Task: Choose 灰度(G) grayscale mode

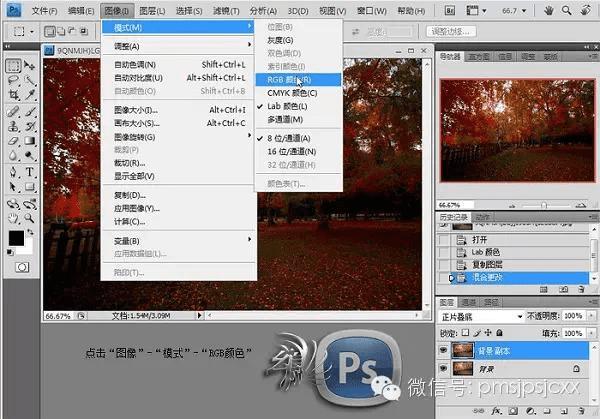Action: click(298, 40)
